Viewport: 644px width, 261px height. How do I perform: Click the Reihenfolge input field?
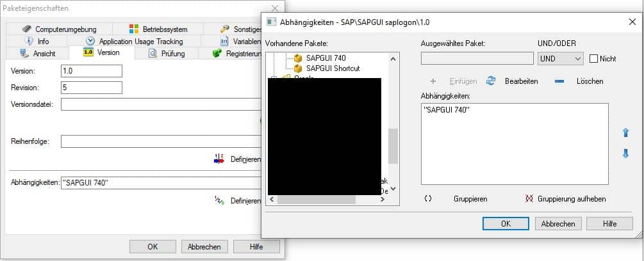click(x=161, y=141)
